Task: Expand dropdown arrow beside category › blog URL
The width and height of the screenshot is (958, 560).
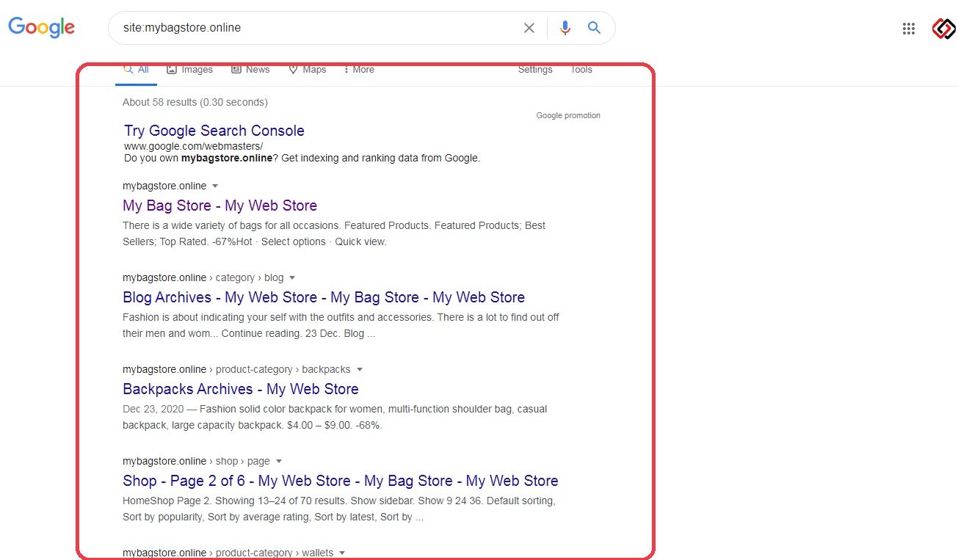Action: (x=292, y=278)
